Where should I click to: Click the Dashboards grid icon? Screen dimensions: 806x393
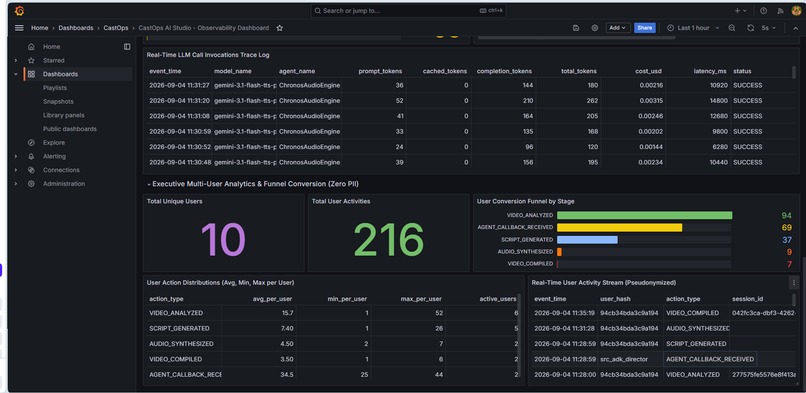(x=31, y=74)
